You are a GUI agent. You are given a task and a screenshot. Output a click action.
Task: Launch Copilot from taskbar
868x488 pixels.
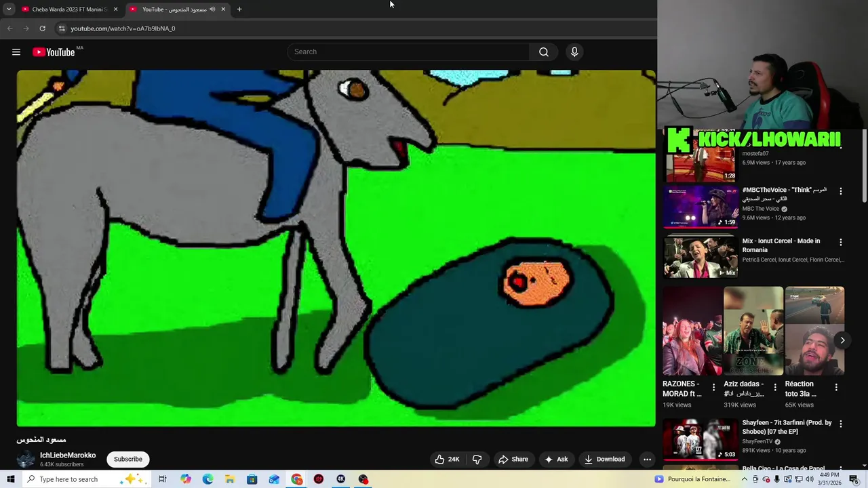tap(186, 479)
